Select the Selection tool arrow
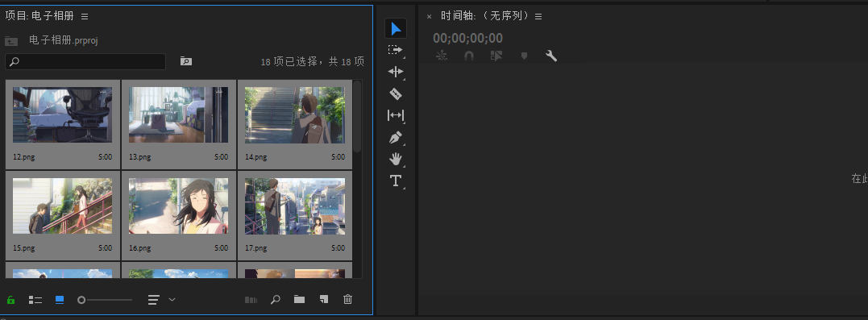 (395, 28)
